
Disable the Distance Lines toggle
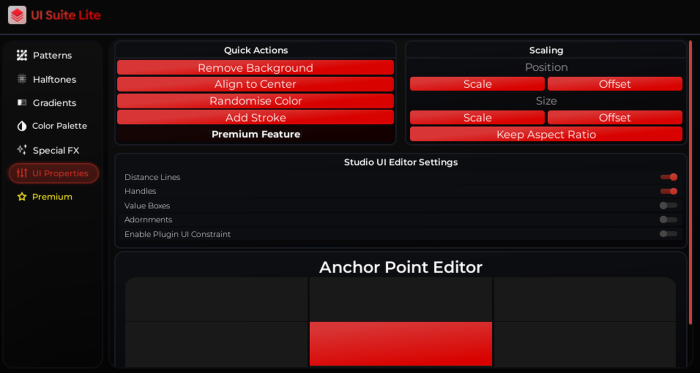pos(669,177)
